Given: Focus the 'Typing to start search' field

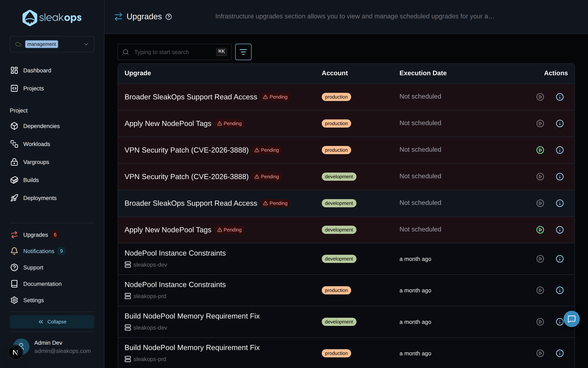Looking at the screenshot, I should (175, 52).
